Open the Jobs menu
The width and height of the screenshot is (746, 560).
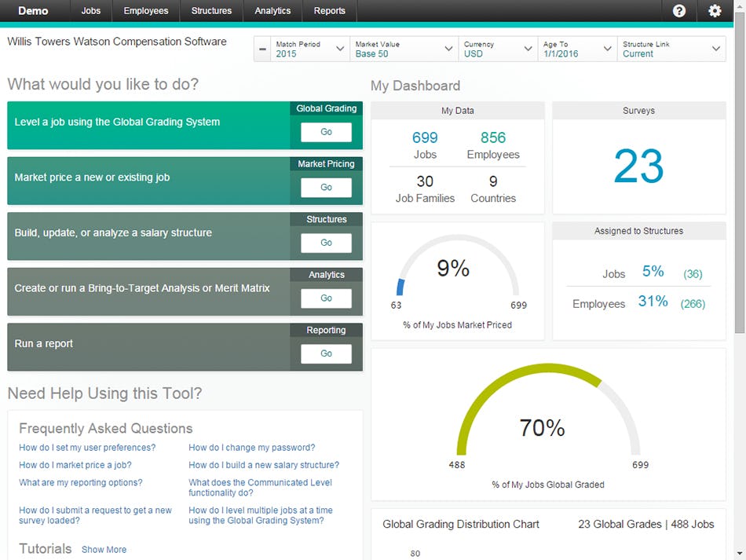click(x=90, y=11)
